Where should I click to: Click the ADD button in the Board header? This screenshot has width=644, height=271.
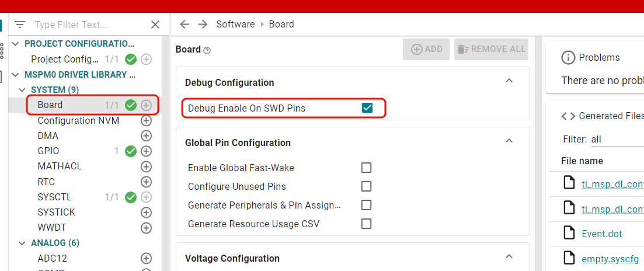(426, 49)
